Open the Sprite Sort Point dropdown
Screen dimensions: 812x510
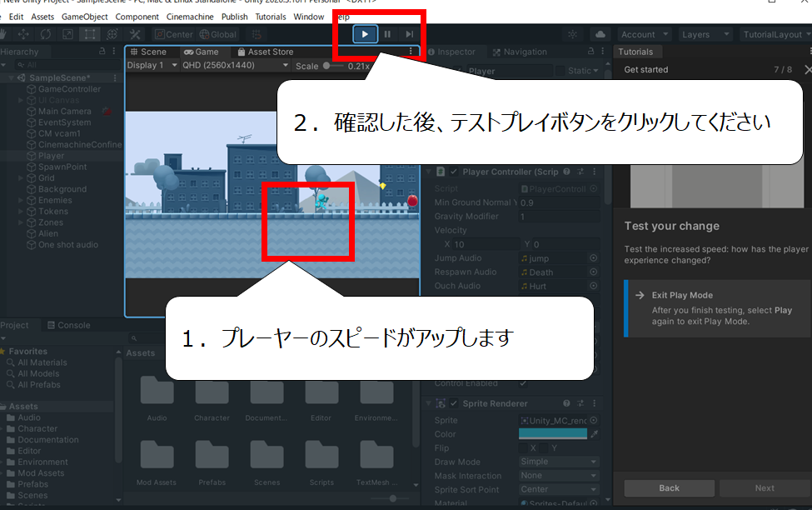[x=560, y=489]
